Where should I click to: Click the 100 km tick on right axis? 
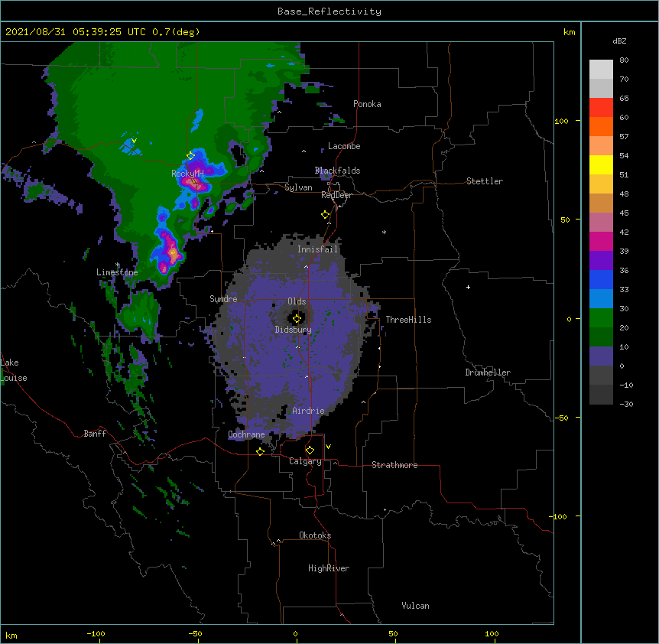[x=561, y=121]
